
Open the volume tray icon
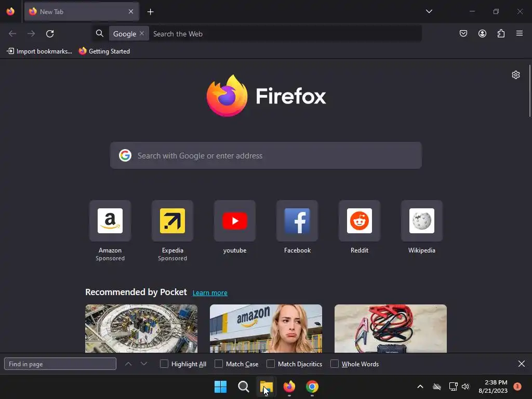(465, 387)
